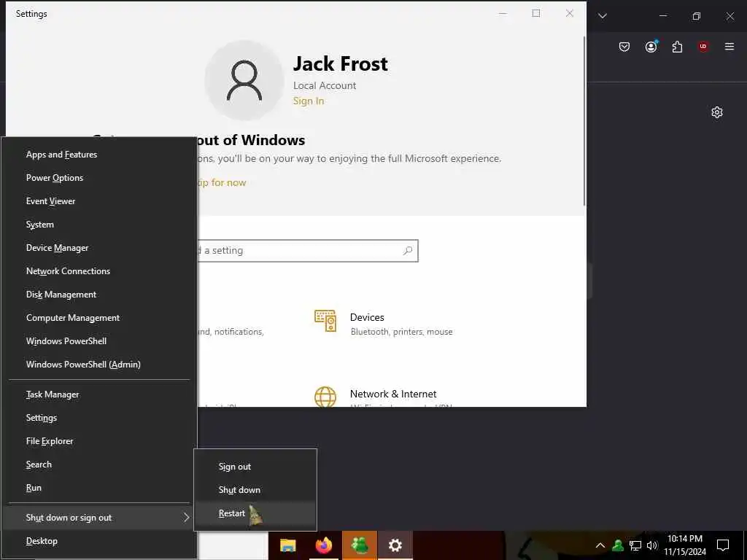Minimize the Firefox window
Viewport: 747px width, 560px height.
pyautogui.click(x=662, y=16)
